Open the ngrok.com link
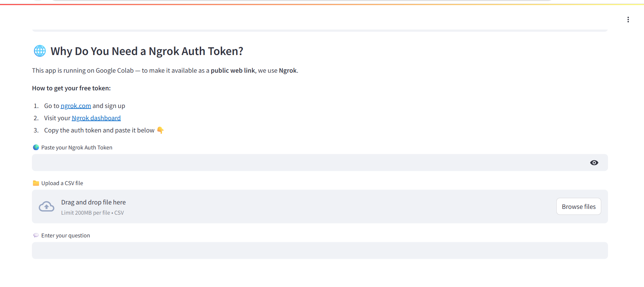Image resolution: width=644 pixels, height=287 pixels. point(76,106)
